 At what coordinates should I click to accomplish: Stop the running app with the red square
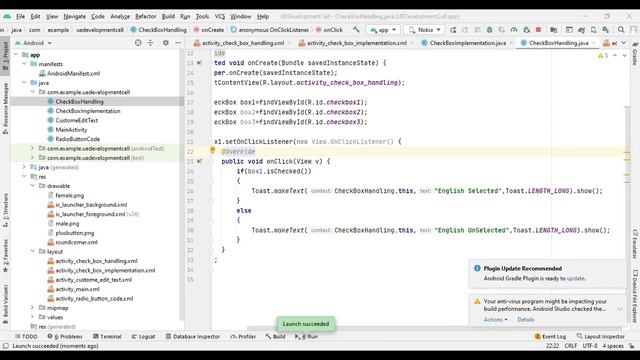tap(538, 30)
